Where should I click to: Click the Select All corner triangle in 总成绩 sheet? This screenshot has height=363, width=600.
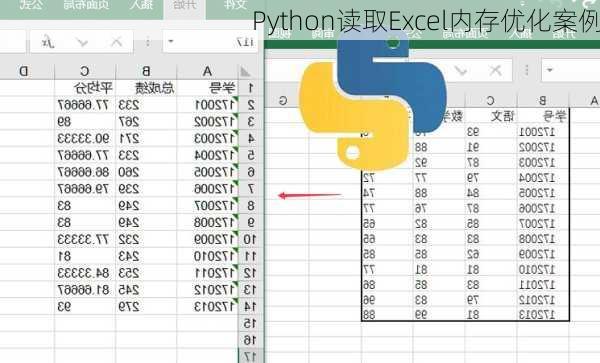coord(245,72)
